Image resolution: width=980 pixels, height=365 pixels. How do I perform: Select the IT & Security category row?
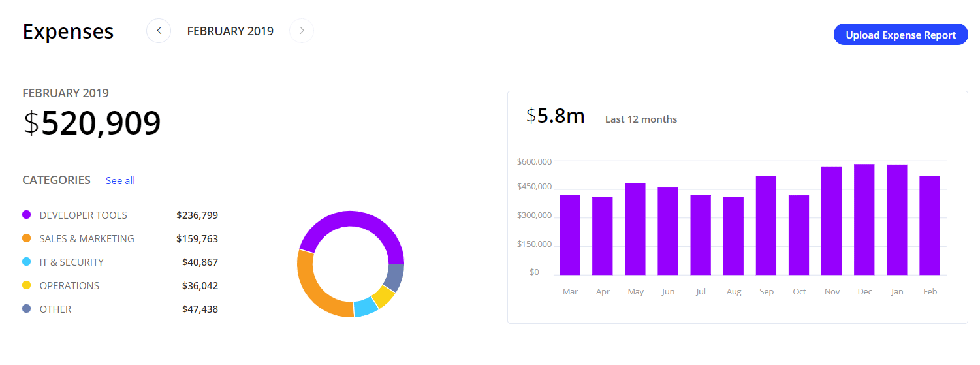point(71,262)
